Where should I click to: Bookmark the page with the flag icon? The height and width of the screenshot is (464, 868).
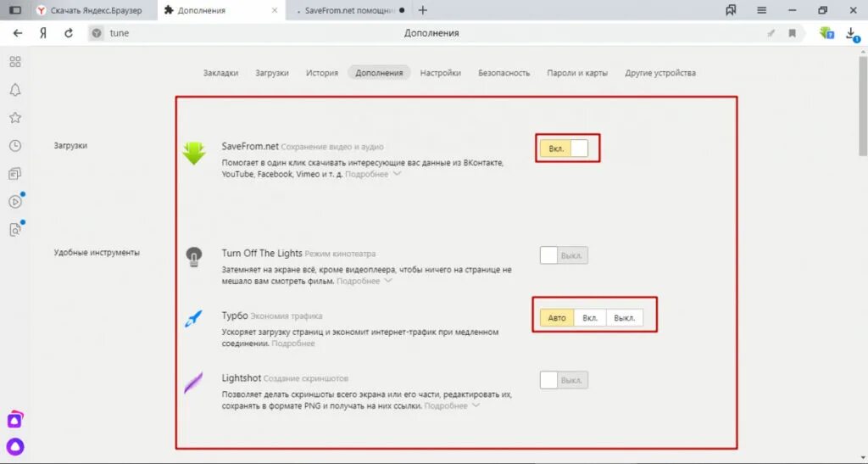[x=793, y=33]
